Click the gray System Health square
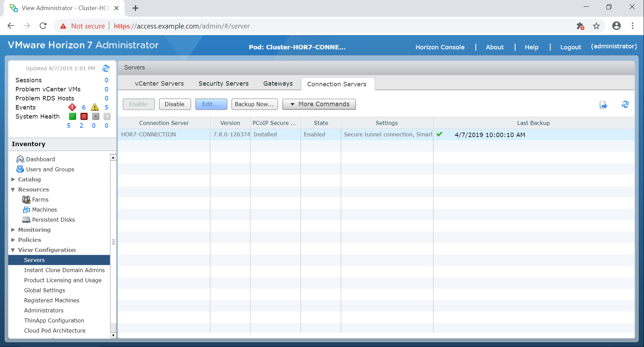Viewport: 644px width, 347px height. (x=96, y=116)
